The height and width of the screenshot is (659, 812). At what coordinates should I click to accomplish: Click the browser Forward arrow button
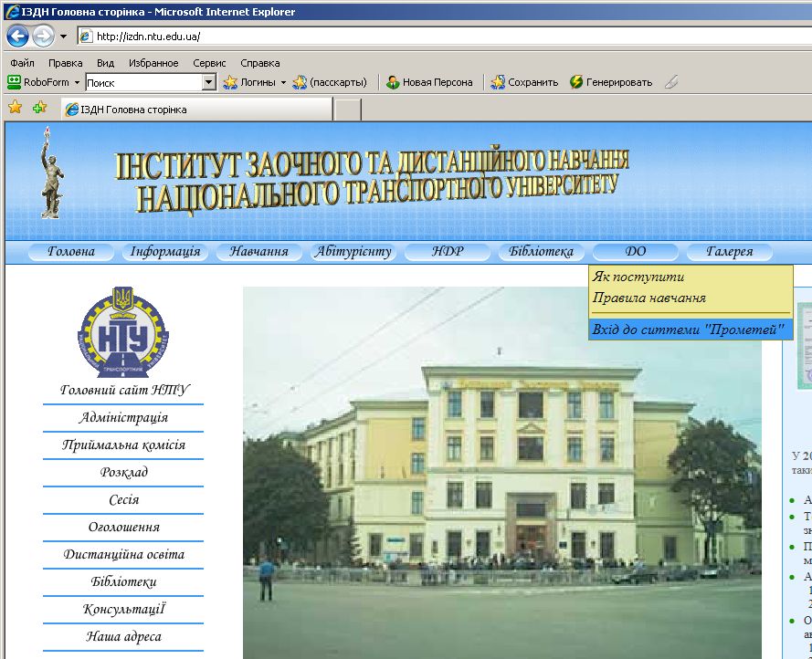43,37
